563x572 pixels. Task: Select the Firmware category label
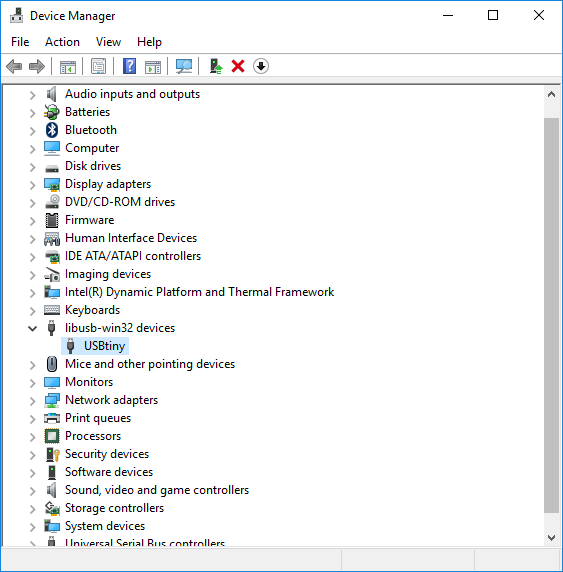point(89,220)
